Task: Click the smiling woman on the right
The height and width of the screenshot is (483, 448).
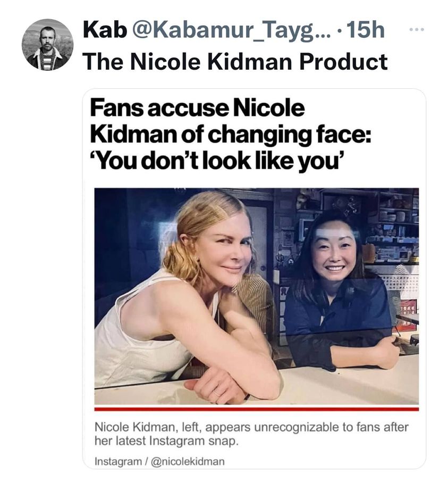Action: 336,266
